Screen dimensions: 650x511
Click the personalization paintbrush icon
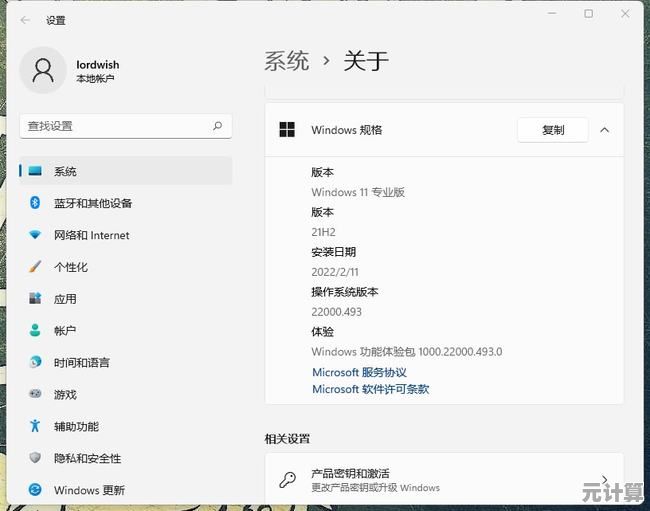click(35, 266)
